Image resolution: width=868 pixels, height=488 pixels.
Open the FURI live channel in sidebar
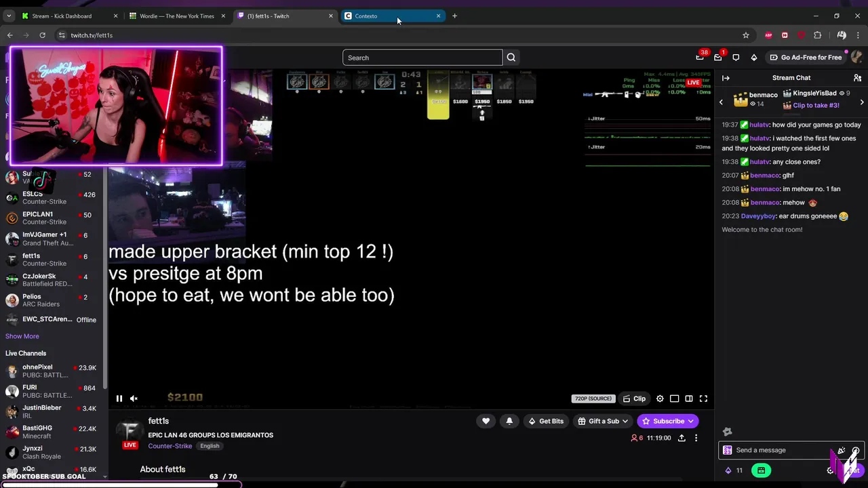coord(53,392)
